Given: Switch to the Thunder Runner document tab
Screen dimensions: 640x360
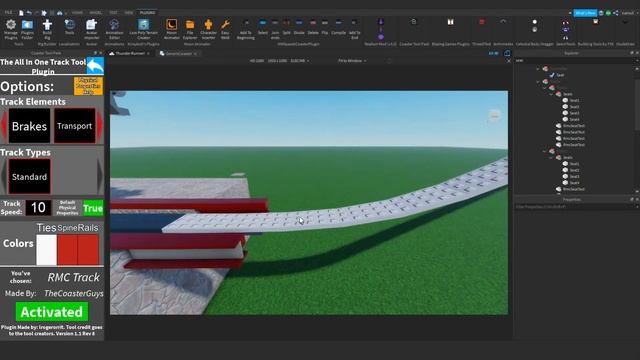Looking at the screenshot, I should 129,53.
